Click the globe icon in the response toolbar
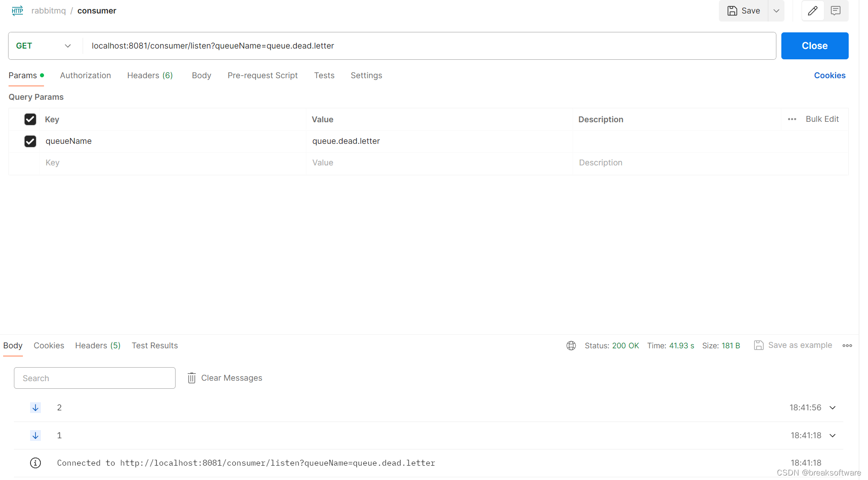The width and height of the screenshot is (868, 480). pos(571,346)
